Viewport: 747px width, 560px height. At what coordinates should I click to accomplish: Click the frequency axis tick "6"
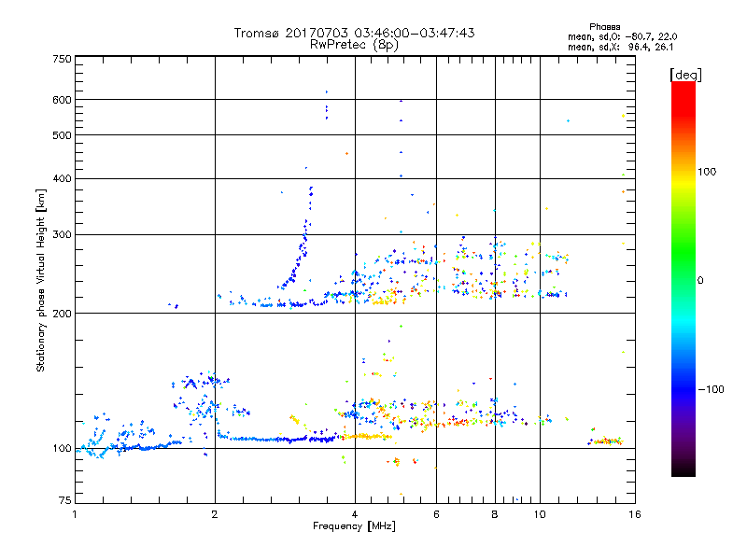pos(436,514)
